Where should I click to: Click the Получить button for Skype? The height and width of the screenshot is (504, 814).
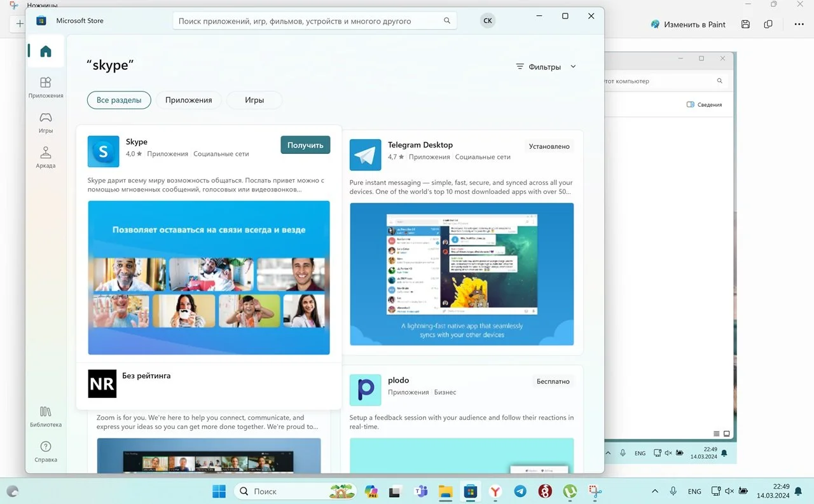pyautogui.click(x=305, y=145)
